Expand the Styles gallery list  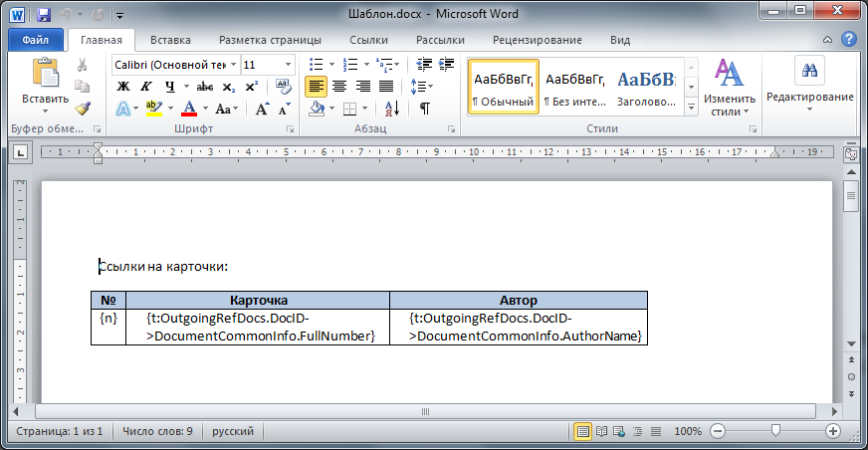point(690,106)
